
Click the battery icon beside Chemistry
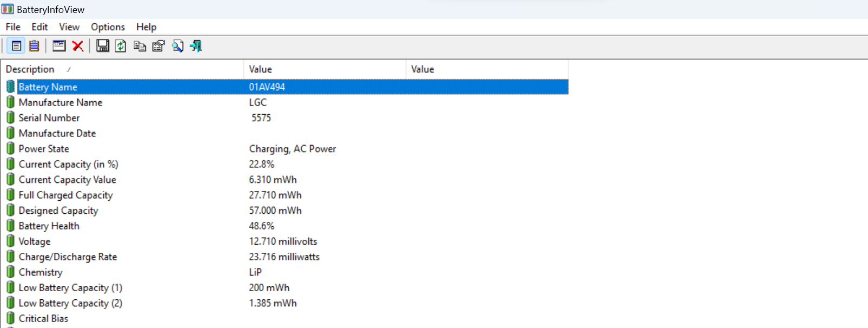(10, 272)
